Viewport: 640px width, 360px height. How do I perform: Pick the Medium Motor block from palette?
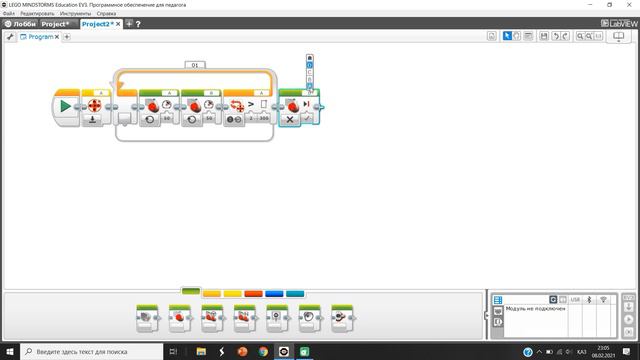(147, 318)
